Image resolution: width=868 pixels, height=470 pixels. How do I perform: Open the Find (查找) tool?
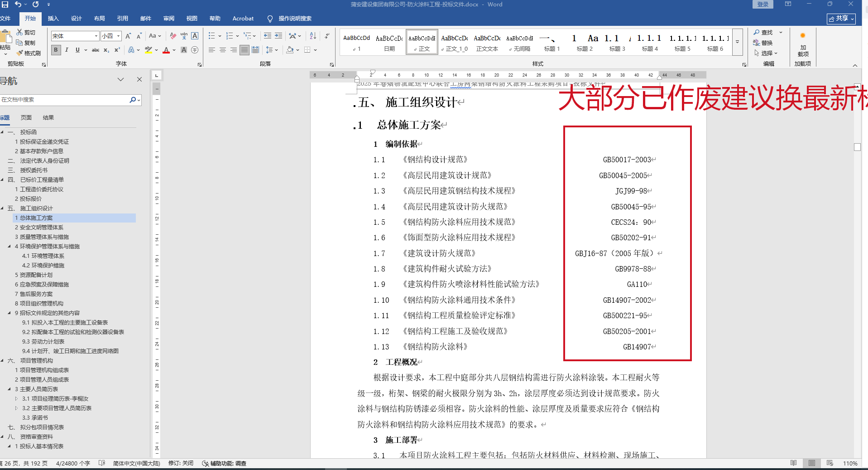pos(763,32)
